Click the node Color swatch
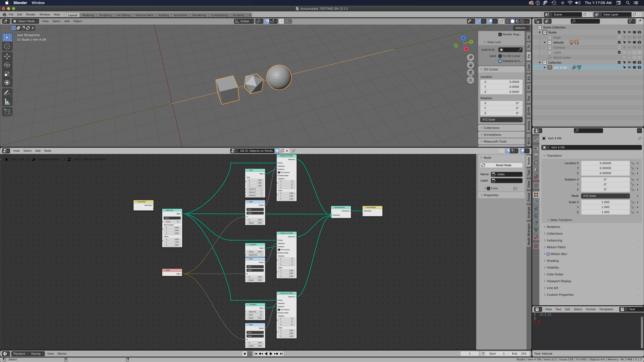The width and height of the screenshot is (644, 362). [x=489, y=188]
